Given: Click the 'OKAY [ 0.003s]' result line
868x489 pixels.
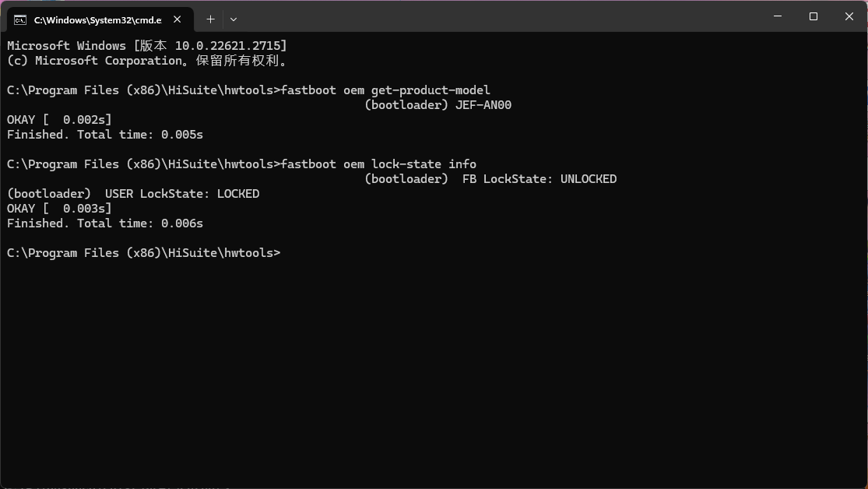Looking at the screenshot, I should [x=59, y=209].
